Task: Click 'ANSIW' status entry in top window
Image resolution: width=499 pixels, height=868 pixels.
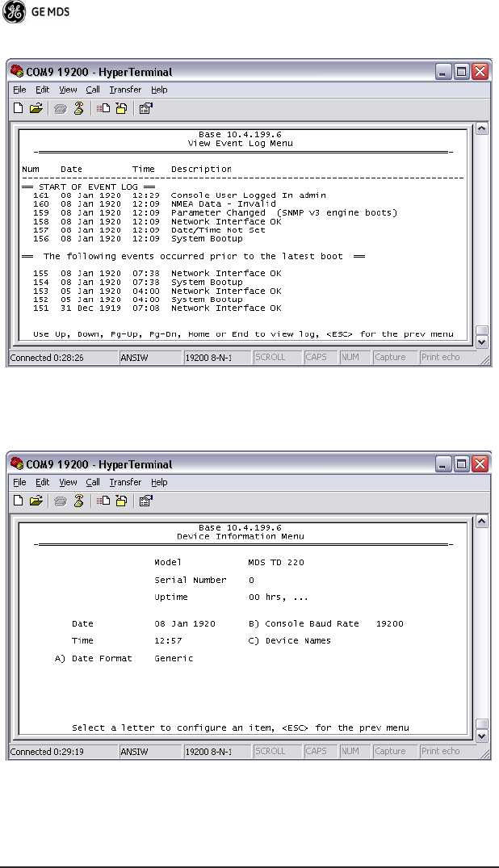Action: click(135, 358)
